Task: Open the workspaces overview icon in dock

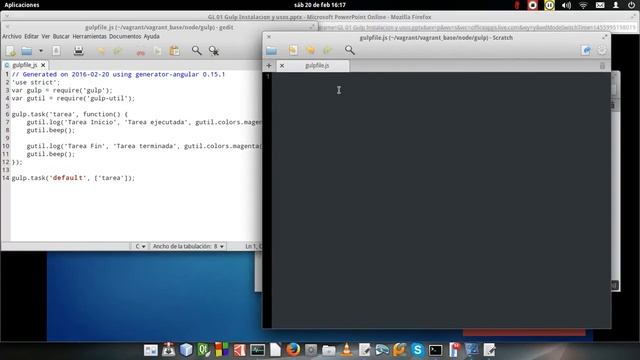Action: tap(151, 350)
